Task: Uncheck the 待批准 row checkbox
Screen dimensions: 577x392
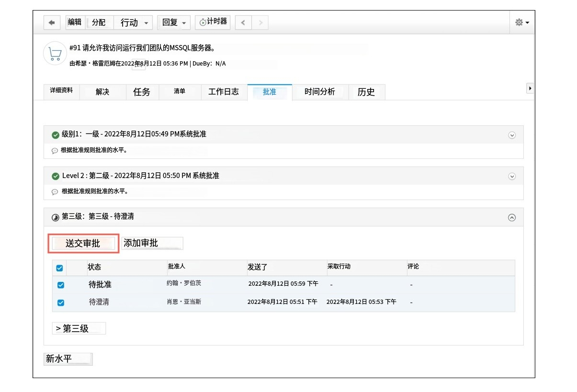Action: pyautogui.click(x=61, y=285)
